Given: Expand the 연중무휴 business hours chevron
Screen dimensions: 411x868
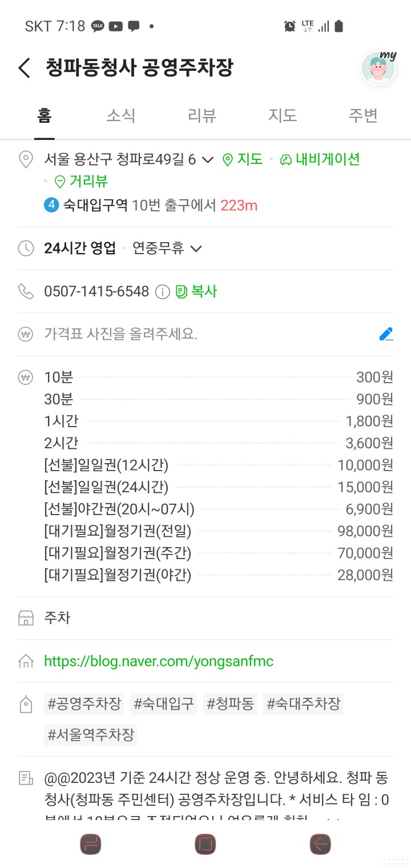Looking at the screenshot, I should click(x=196, y=248).
